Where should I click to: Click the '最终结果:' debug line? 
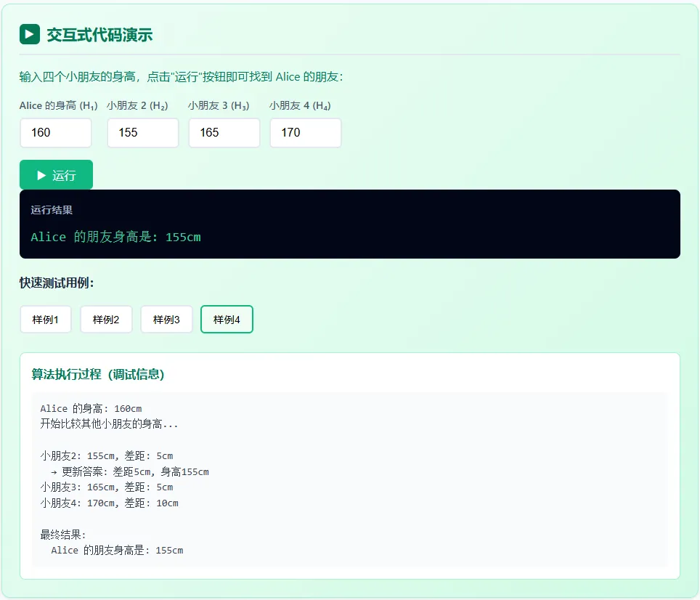pos(63,535)
